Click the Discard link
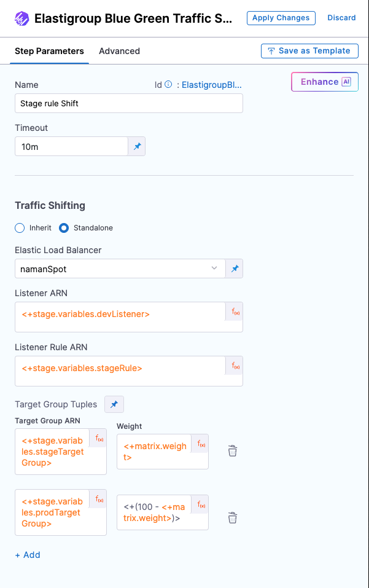This screenshot has height=588, width=369. pyautogui.click(x=341, y=18)
